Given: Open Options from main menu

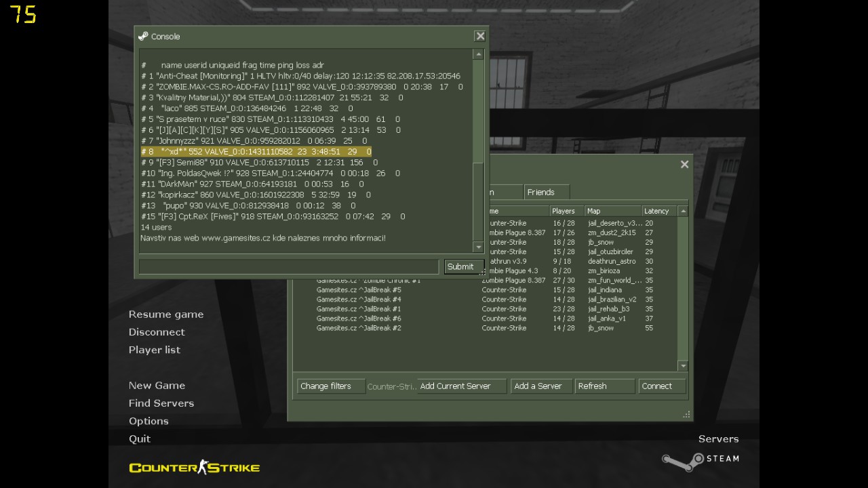Looking at the screenshot, I should 149,421.
